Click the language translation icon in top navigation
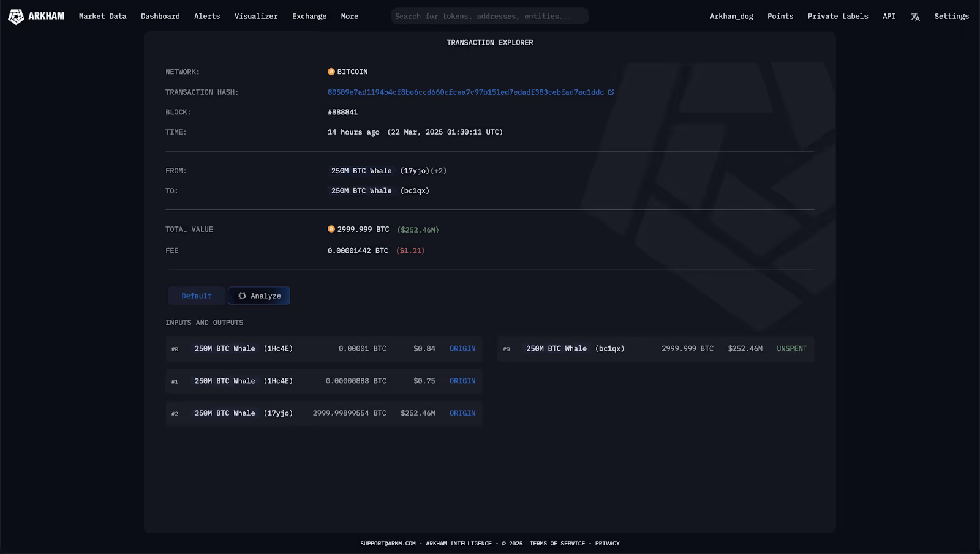Image resolution: width=980 pixels, height=554 pixels. click(915, 17)
